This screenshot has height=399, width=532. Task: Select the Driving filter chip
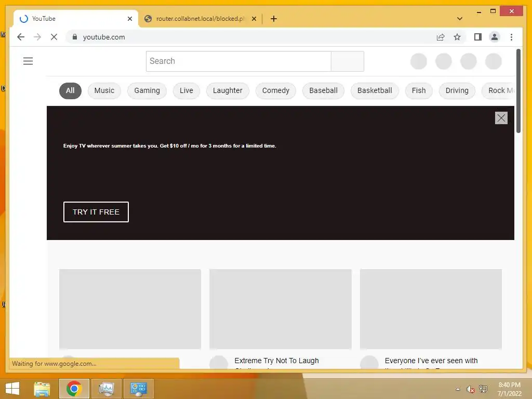click(x=457, y=90)
